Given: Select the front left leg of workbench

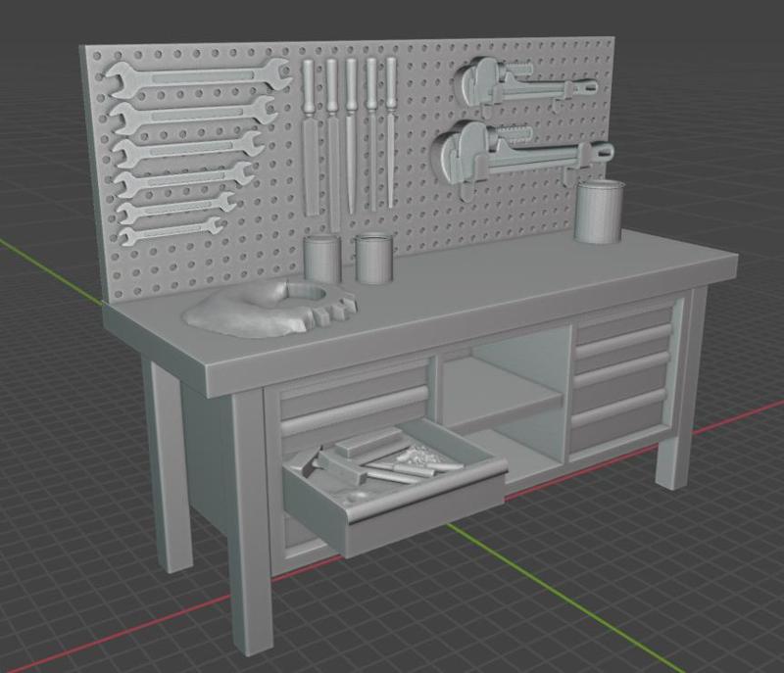Looking at the screenshot, I should click(251, 522).
